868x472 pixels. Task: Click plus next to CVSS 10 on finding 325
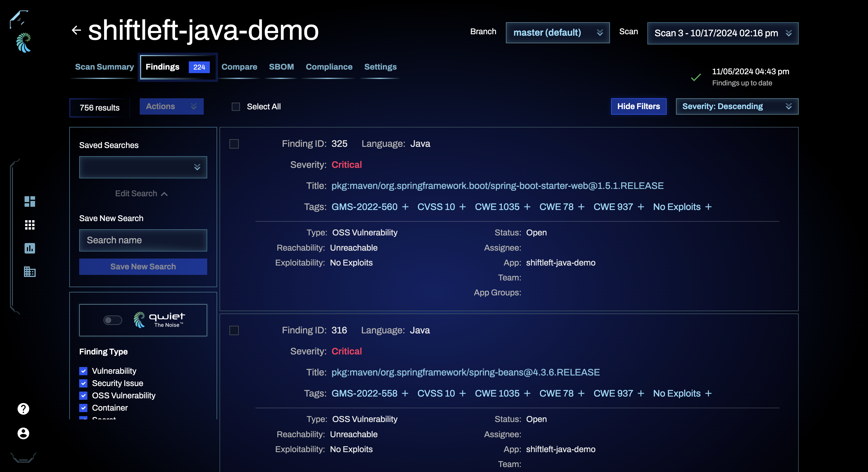pos(463,207)
